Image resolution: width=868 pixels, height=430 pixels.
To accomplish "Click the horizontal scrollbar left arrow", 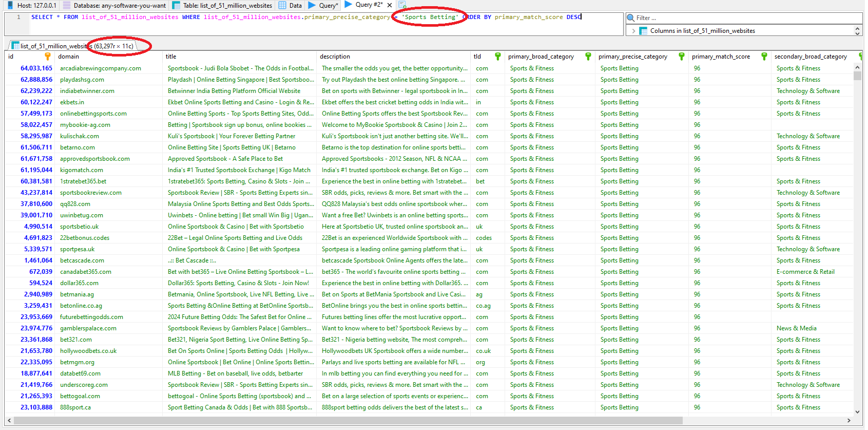I will 9,420.
